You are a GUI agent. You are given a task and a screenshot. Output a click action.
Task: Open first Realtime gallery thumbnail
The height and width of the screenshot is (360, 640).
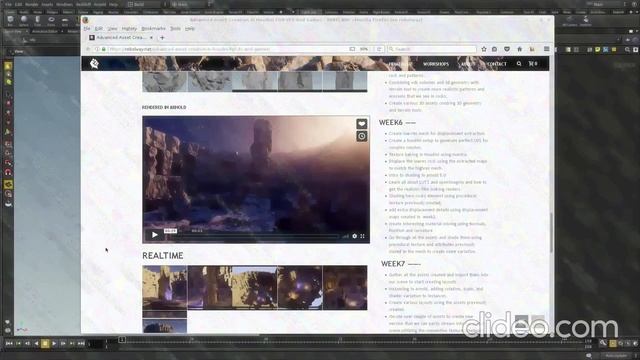pos(164,288)
